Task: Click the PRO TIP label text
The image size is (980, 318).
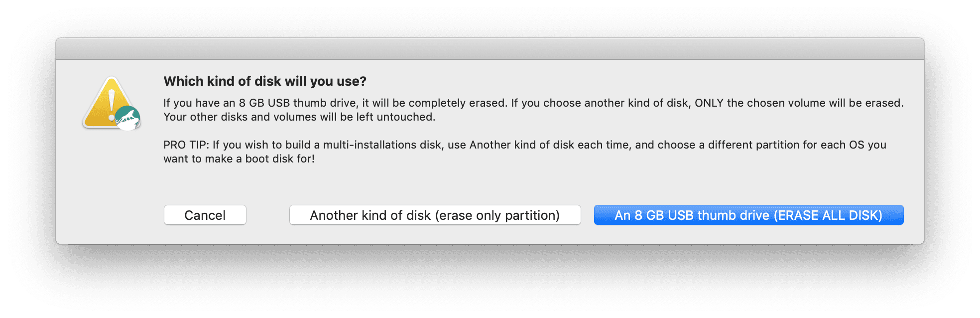Action: 186,145
